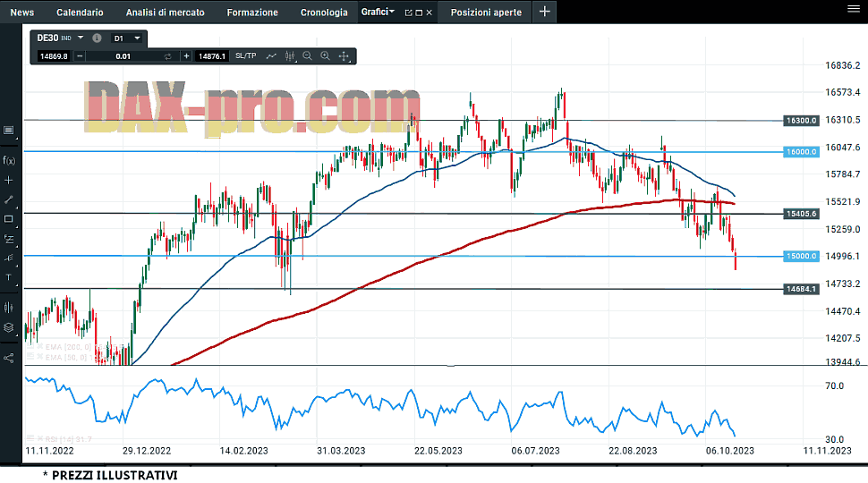The height and width of the screenshot is (483, 868).
Task: Open the Analisi di mercato tab
Action: (165, 13)
